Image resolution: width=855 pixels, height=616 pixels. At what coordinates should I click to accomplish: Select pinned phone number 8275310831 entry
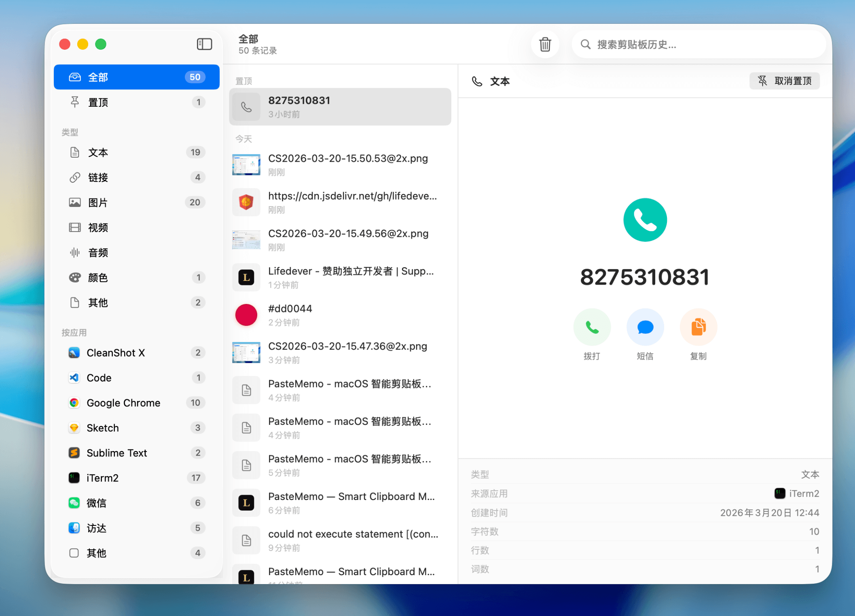pyautogui.click(x=340, y=107)
